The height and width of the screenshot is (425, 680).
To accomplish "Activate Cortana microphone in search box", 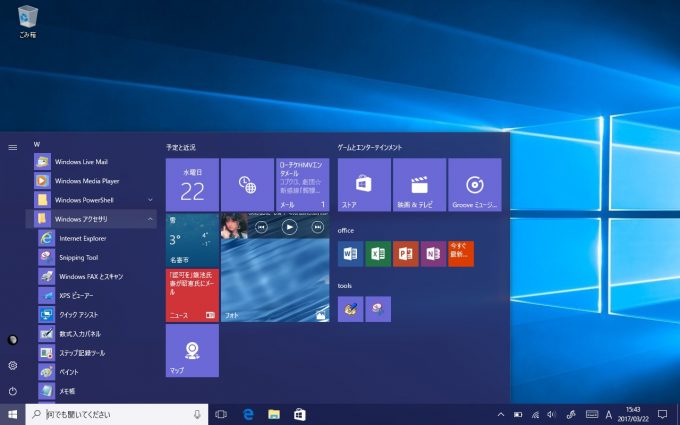I will pyautogui.click(x=197, y=415).
